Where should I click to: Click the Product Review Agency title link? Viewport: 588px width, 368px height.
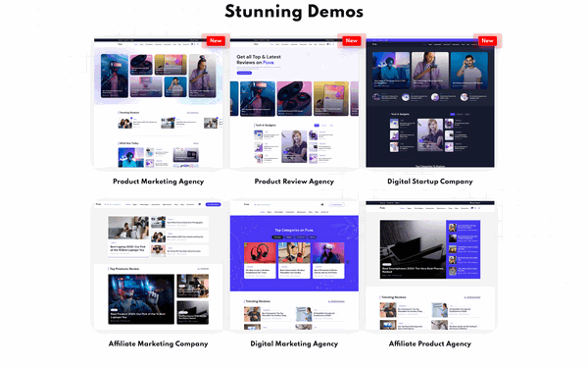tap(294, 182)
